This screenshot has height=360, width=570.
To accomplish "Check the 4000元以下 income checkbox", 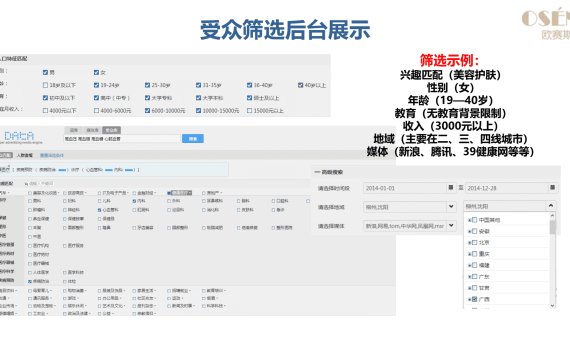I will [x=45, y=111].
